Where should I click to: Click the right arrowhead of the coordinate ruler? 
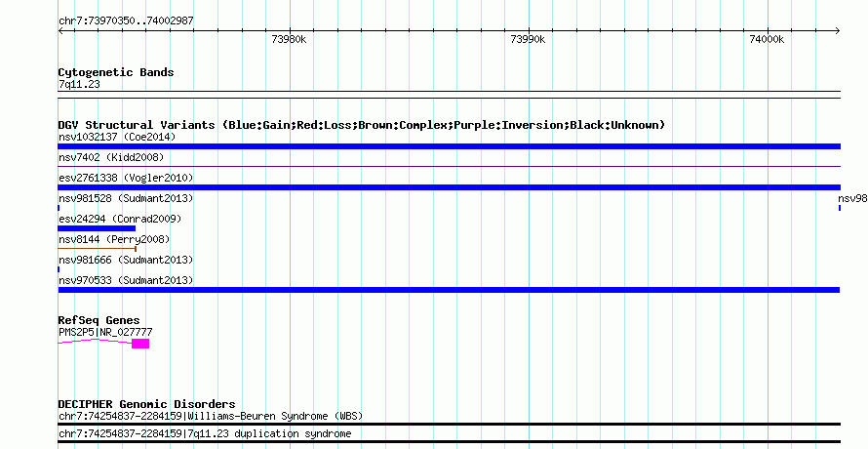[x=838, y=30]
